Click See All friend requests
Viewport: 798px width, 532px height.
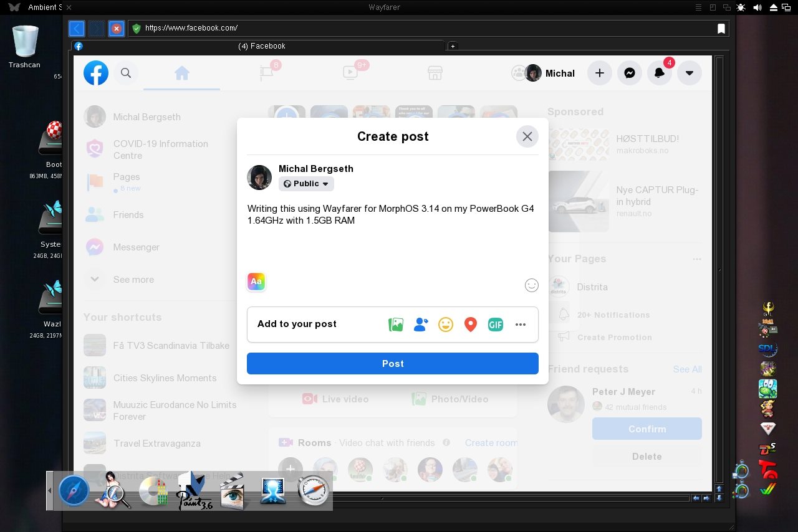pyautogui.click(x=687, y=369)
